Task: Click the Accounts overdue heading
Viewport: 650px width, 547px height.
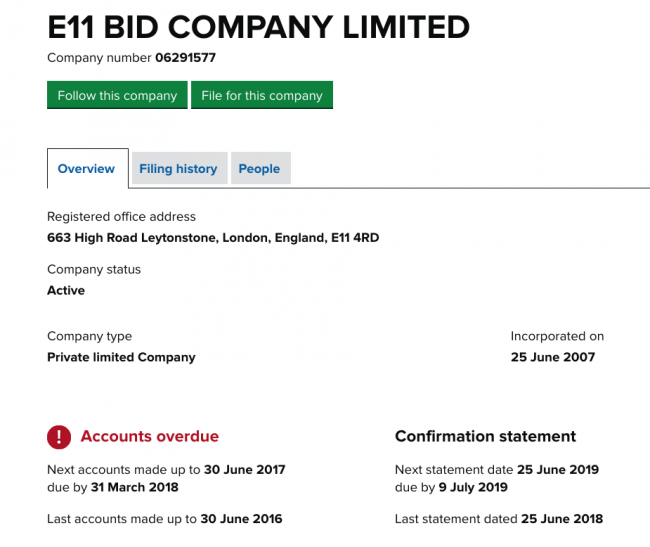Action: [x=150, y=436]
